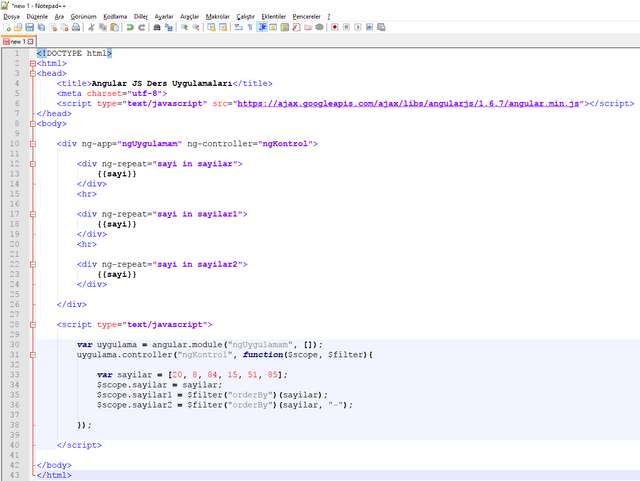
Task: Open the Replace dialog icon
Action: tap(169, 27)
